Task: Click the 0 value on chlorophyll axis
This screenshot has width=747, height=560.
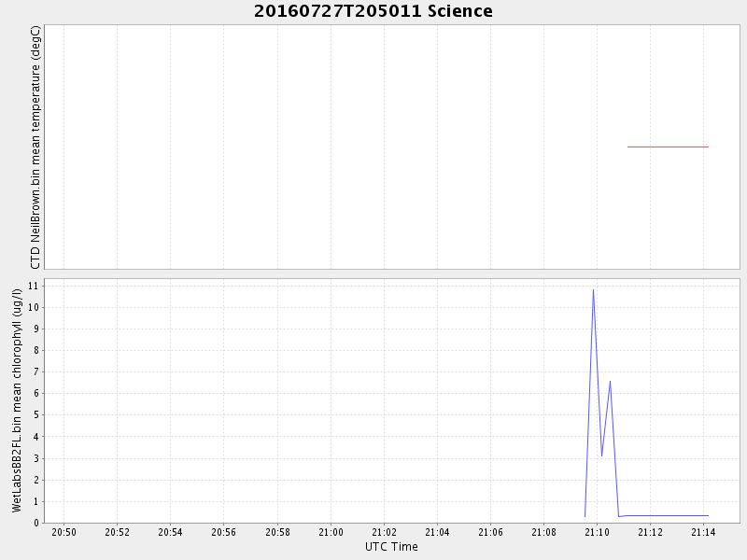Action: tap(33, 523)
